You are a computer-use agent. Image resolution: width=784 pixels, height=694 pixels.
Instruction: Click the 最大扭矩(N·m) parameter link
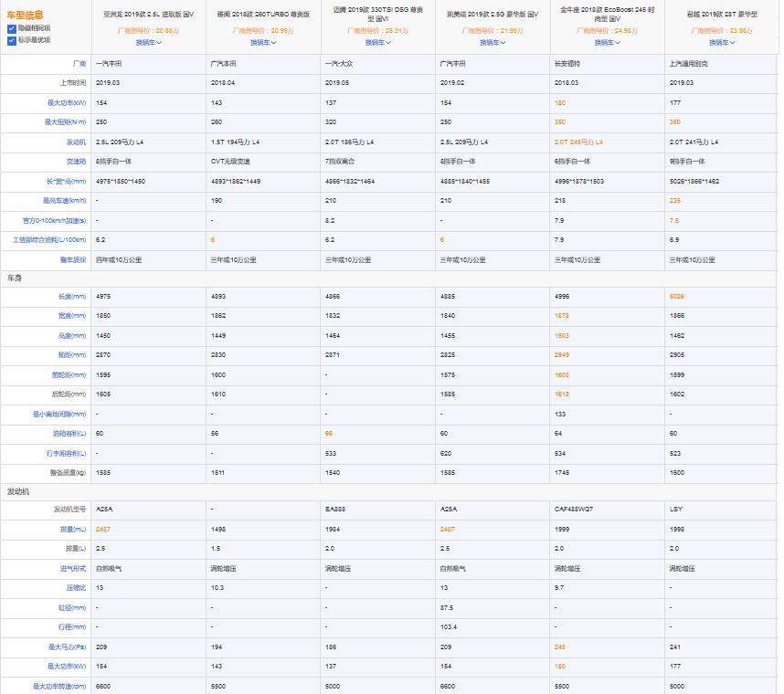coord(66,122)
